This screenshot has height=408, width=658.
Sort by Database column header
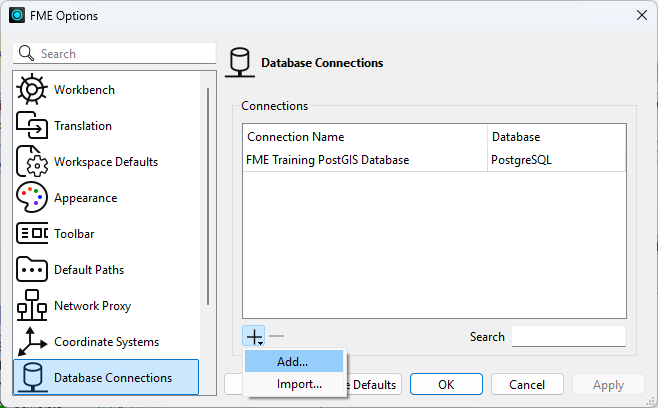click(x=556, y=137)
